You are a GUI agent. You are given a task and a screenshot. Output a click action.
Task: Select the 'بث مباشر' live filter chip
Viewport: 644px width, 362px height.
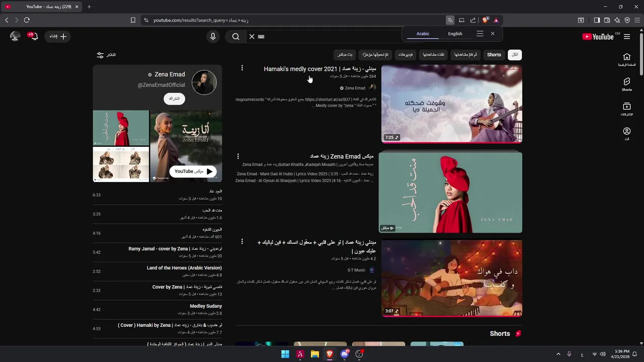pyautogui.click(x=345, y=55)
